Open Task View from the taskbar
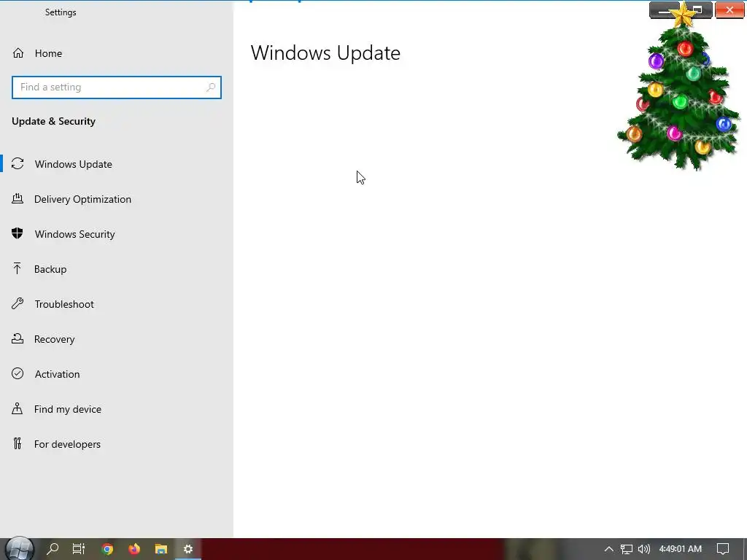This screenshot has height=560, width=747. (79, 549)
